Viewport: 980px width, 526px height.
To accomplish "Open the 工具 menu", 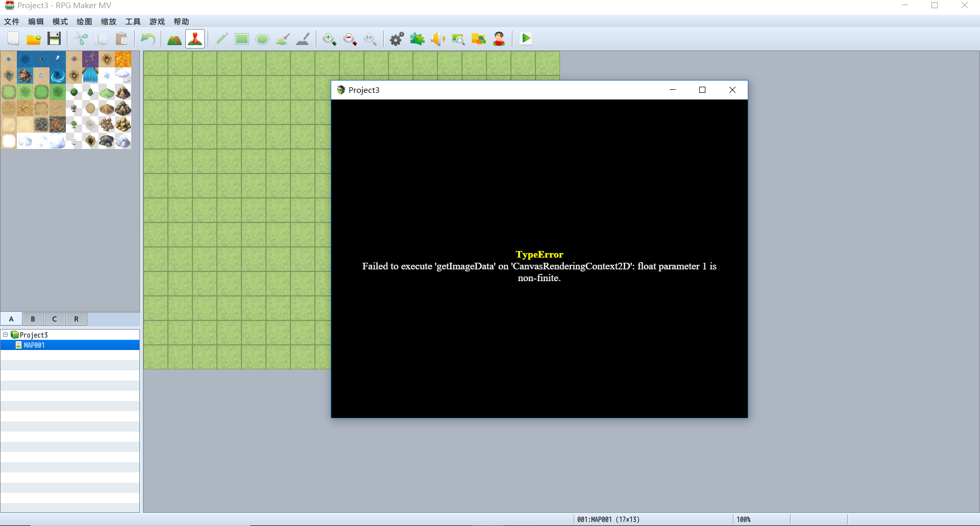I will (x=133, y=21).
